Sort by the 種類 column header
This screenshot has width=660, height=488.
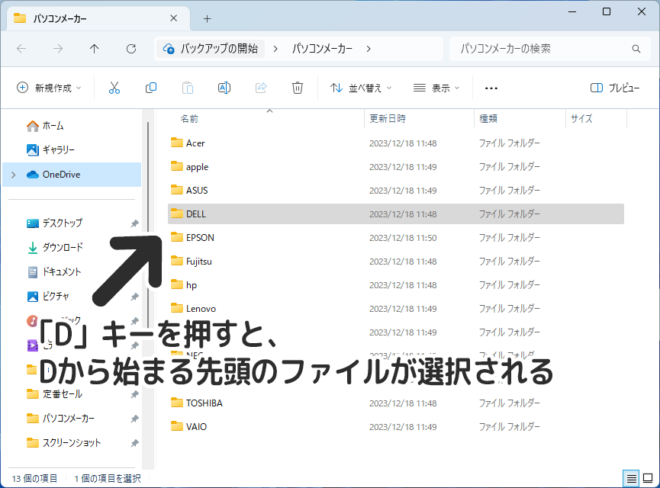(489, 119)
